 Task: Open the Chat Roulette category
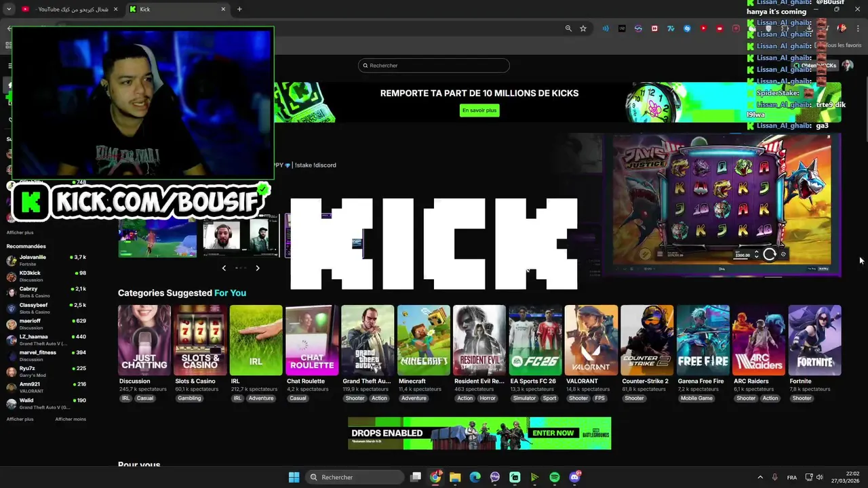(312, 340)
